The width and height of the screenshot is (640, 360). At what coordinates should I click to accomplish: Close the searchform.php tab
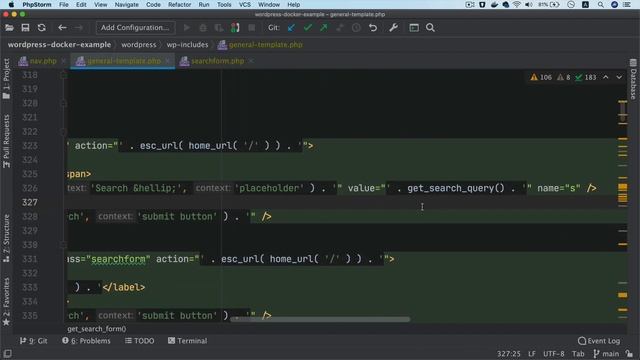pos(251,61)
